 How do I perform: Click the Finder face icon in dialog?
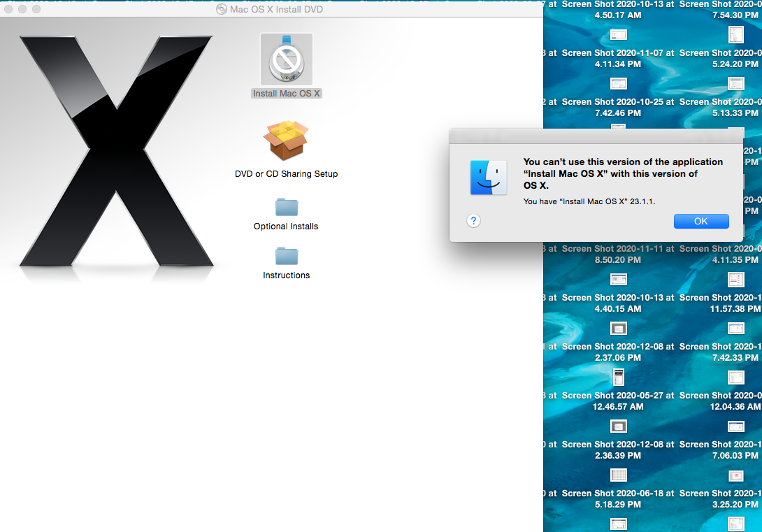pos(488,178)
